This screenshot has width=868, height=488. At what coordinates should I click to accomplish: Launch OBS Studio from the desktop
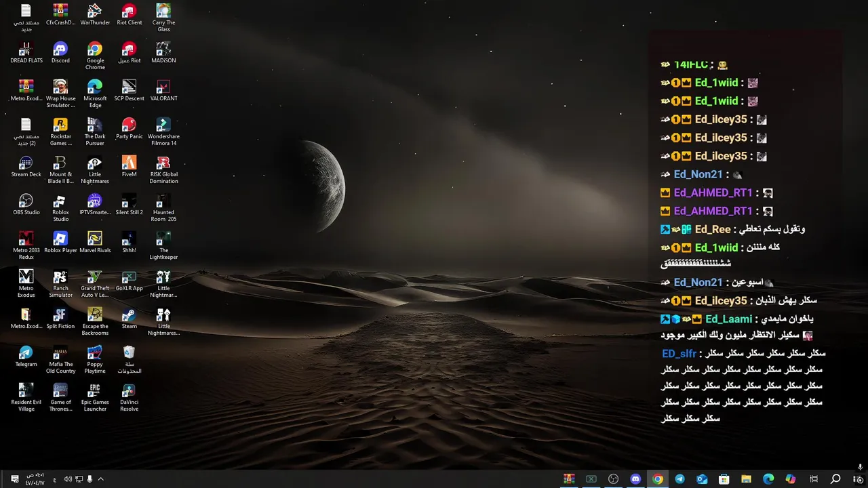[26, 205]
